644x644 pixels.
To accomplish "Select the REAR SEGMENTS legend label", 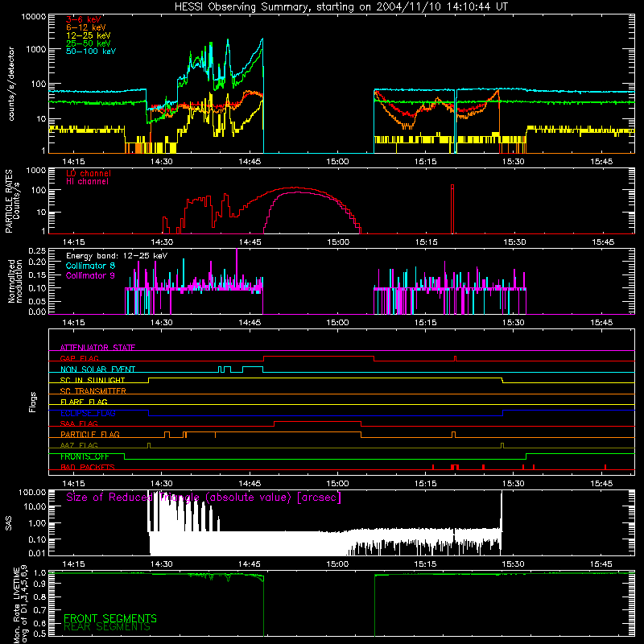I will pos(107,627).
